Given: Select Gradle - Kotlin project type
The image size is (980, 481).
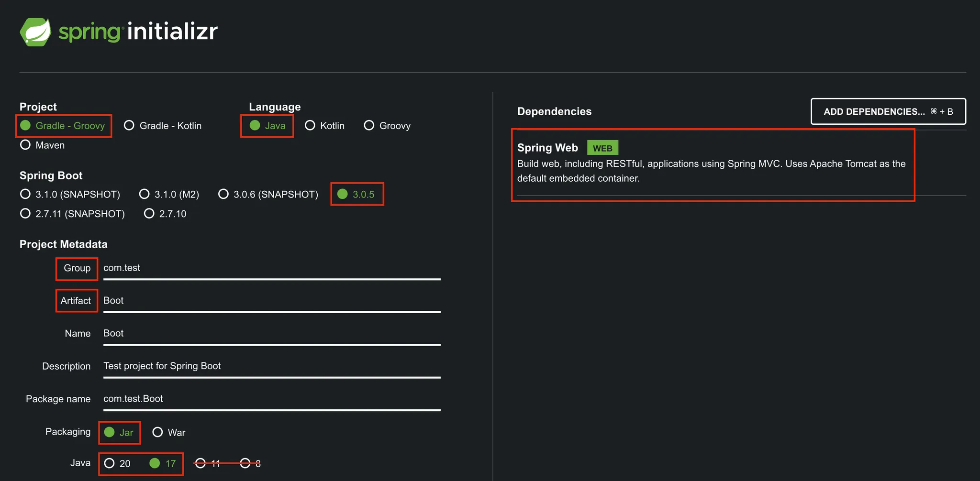Looking at the screenshot, I should coord(163,126).
